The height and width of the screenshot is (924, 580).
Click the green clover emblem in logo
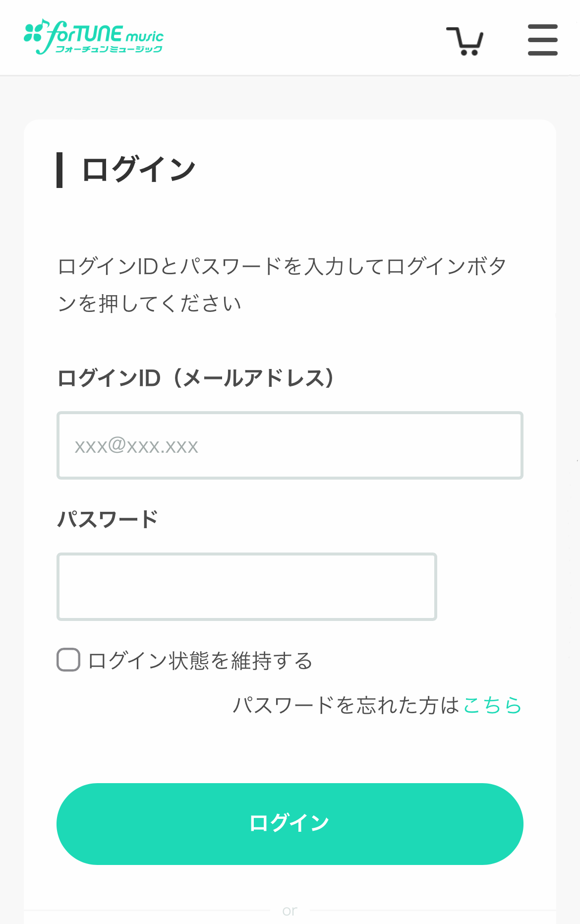coord(33,33)
